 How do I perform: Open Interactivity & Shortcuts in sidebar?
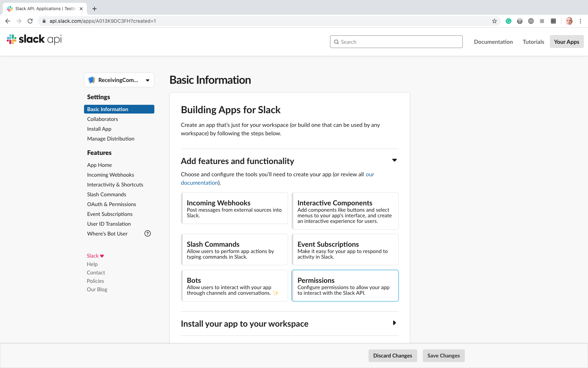(115, 185)
